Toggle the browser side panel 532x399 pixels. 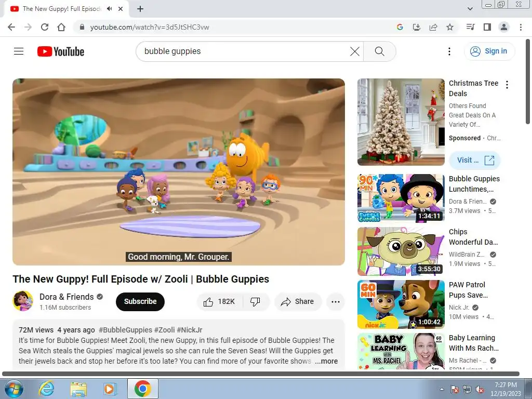(x=487, y=27)
